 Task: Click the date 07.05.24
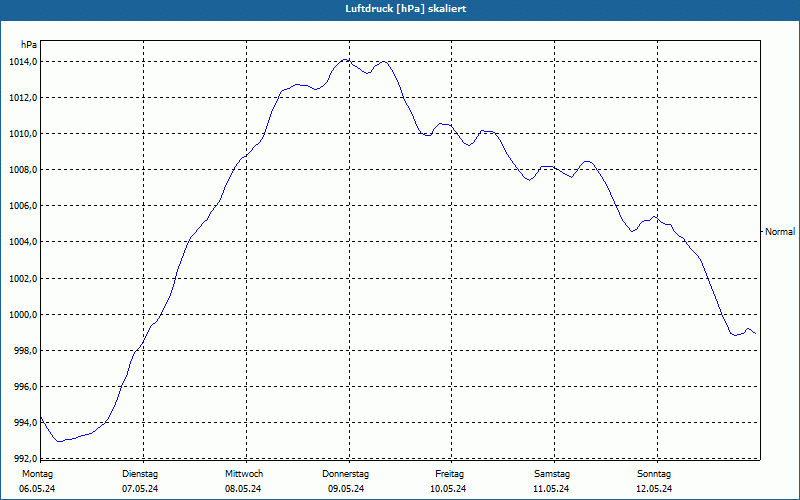140,489
